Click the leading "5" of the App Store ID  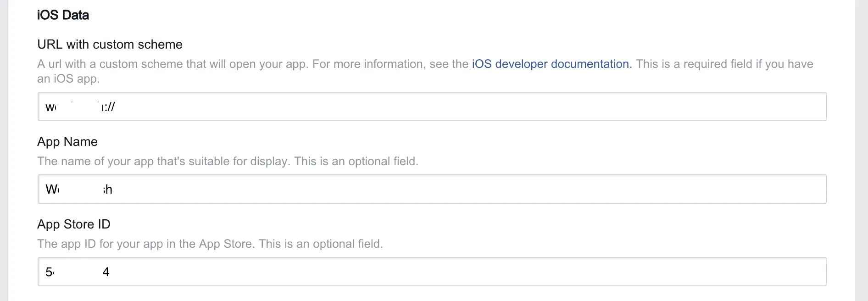click(x=49, y=272)
